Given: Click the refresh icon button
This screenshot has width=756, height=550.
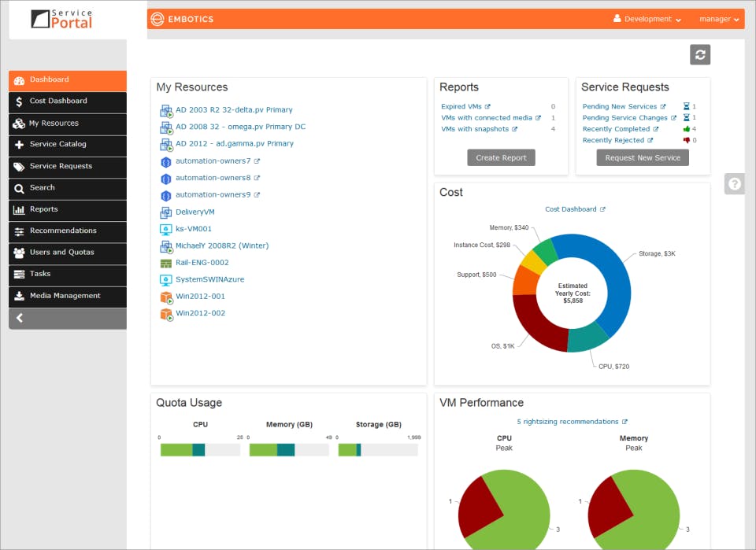Looking at the screenshot, I should pyautogui.click(x=700, y=54).
